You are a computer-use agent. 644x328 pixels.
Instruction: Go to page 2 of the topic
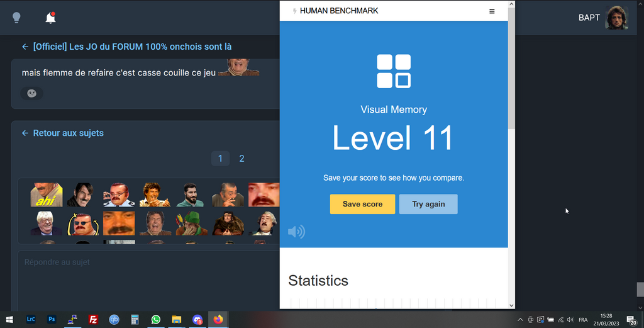pyautogui.click(x=242, y=158)
